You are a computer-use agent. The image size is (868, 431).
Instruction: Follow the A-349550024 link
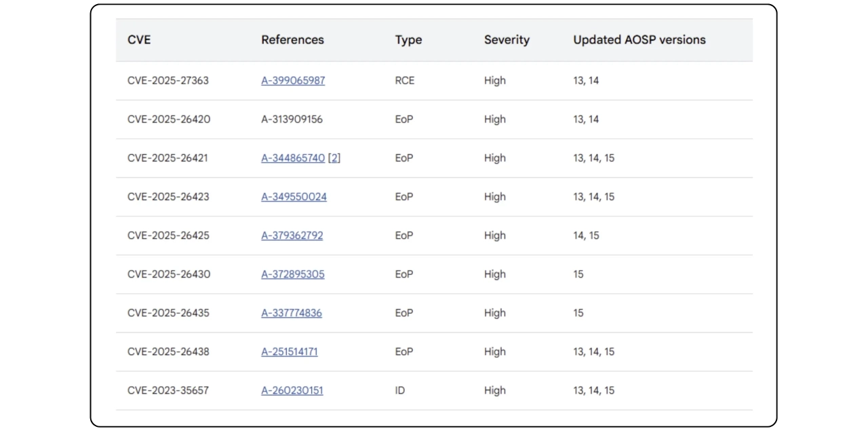(x=294, y=197)
